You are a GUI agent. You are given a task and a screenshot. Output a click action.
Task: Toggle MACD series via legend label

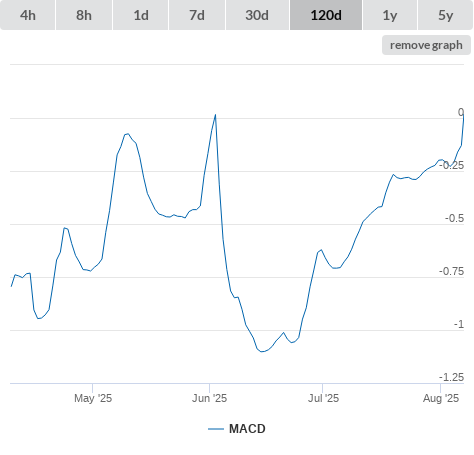[247, 429]
